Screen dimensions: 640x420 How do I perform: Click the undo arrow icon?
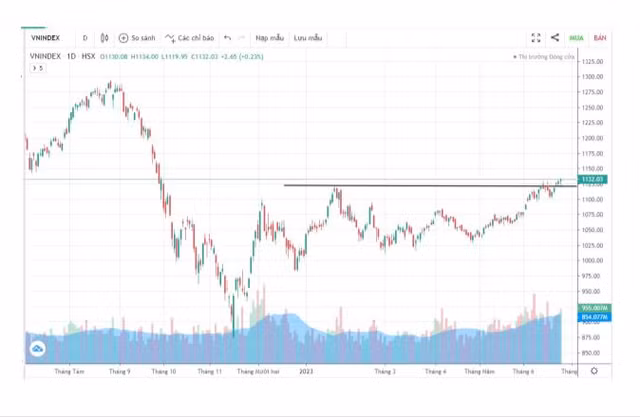coord(227,38)
